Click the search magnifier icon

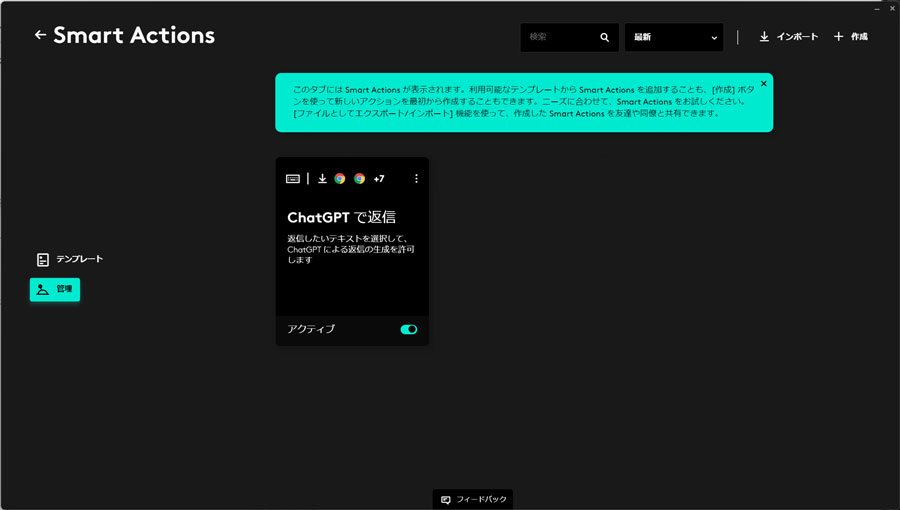[604, 37]
